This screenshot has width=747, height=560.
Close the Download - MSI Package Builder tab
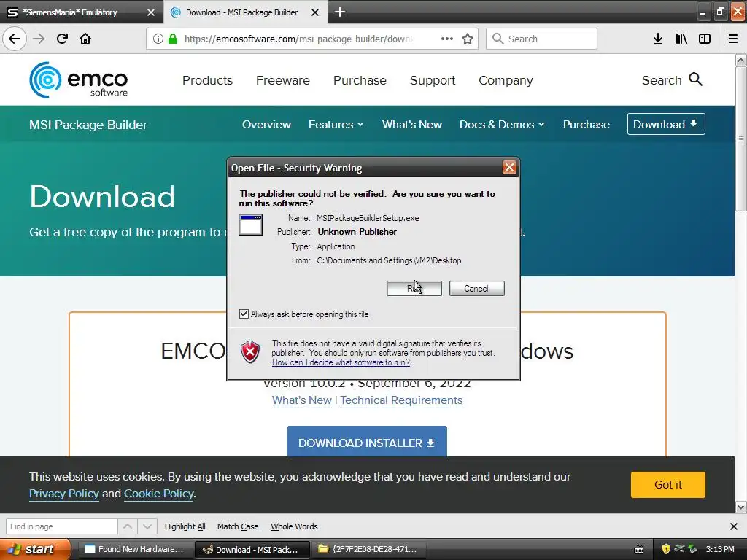[315, 12]
